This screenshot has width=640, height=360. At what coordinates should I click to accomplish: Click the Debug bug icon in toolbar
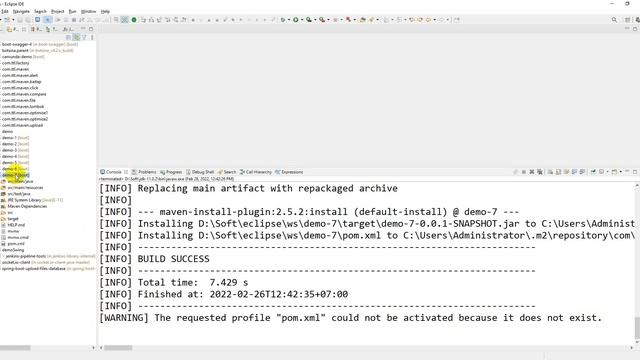[282, 20]
